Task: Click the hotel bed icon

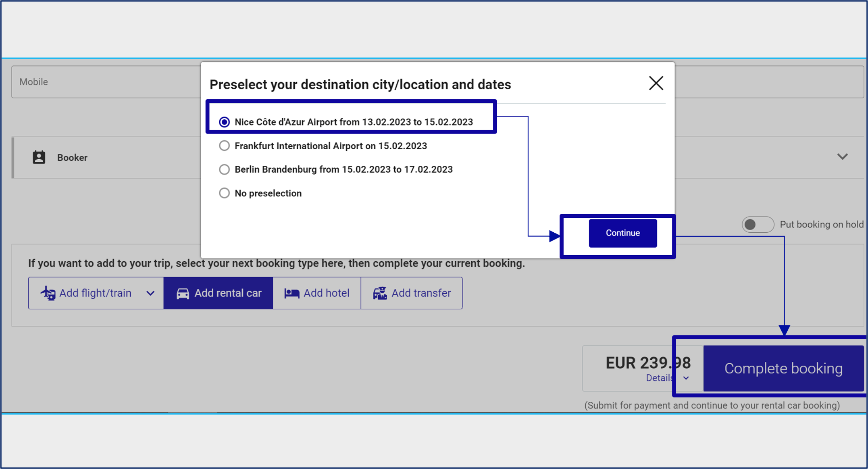Action: click(x=292, y=294)
